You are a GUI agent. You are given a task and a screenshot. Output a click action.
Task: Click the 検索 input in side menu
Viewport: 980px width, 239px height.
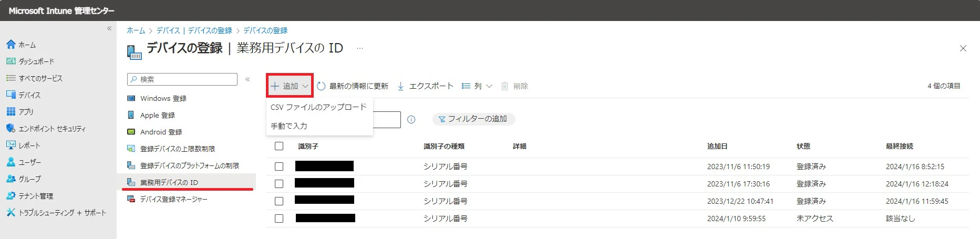coord(182,79)
